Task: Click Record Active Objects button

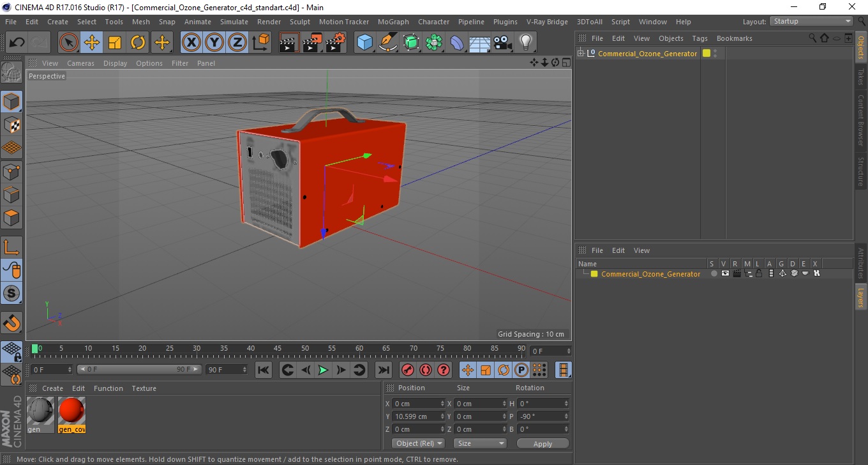Action: coord(407,370)
